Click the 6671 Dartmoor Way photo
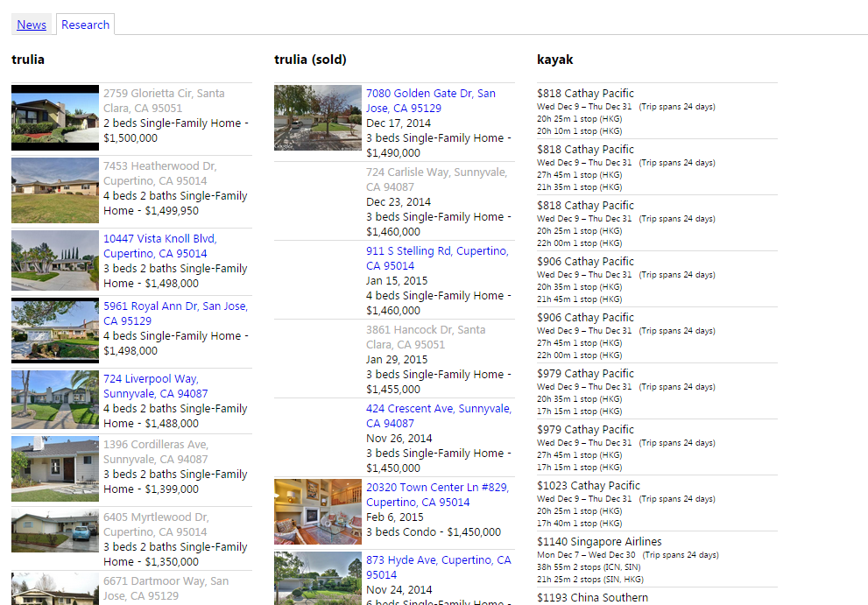This screenshot has width=868, height=605. [55, 589]
